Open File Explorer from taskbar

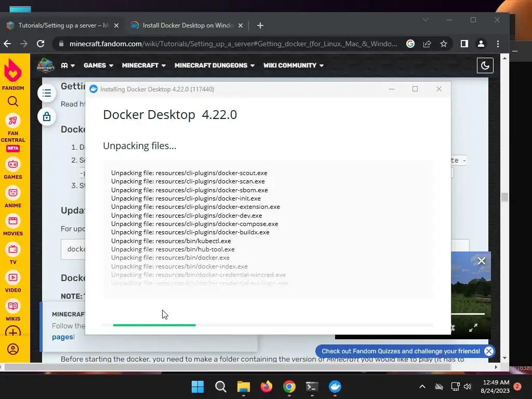(x=244, y=387)
